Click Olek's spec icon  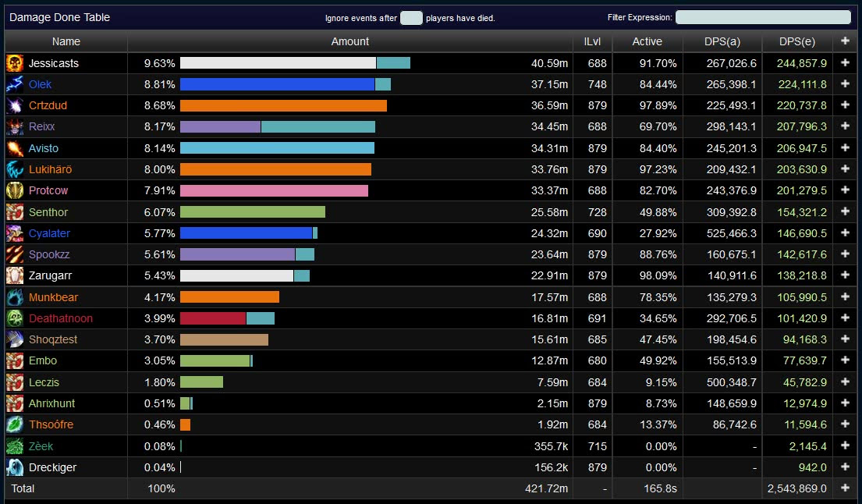click(15, 84)
